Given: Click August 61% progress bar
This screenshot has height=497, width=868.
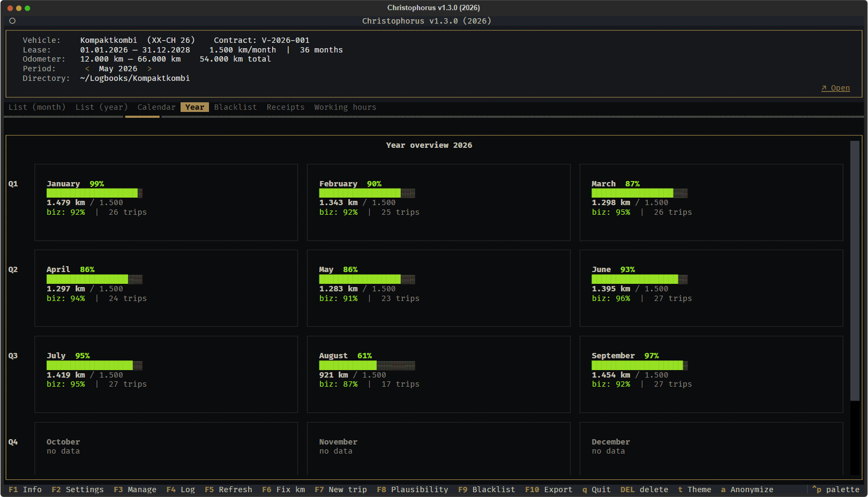Looking at the screenshot, I should tap(367, 366).
